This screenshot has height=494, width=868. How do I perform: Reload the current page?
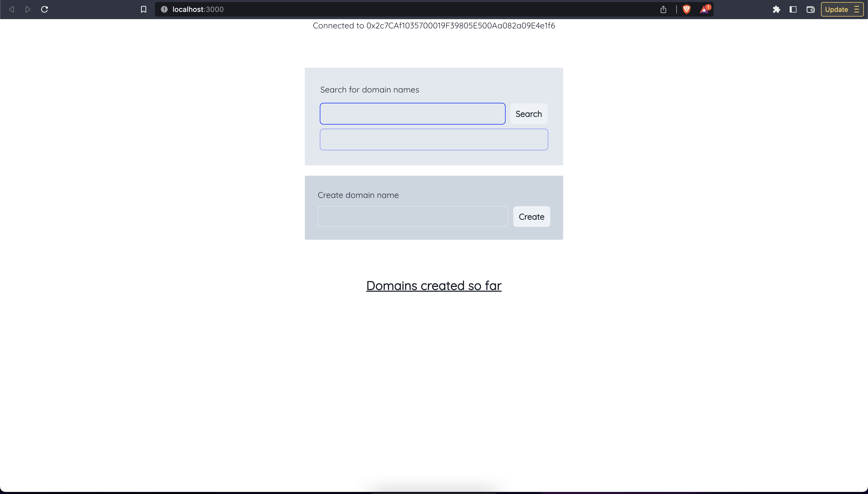point(44,9)
